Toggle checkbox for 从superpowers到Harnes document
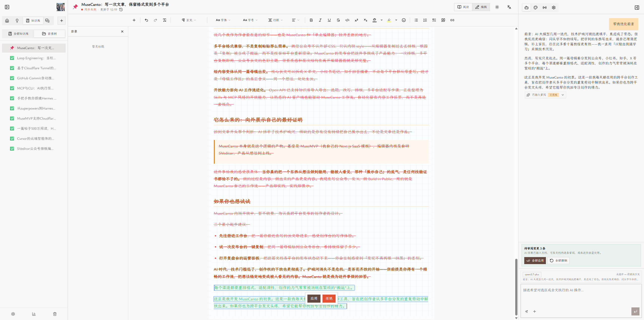Screen dimensions: 644x320 pyautogui.click(x=12, y=109)
